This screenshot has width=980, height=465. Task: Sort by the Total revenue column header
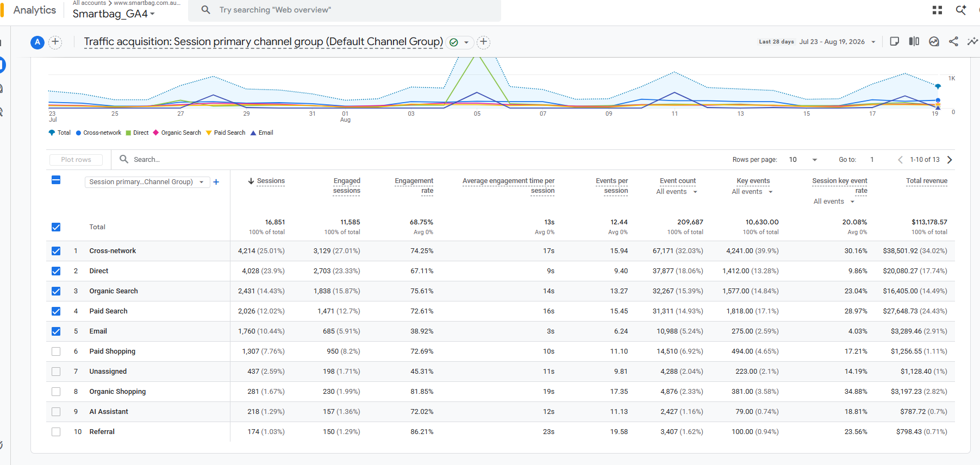click(x=927, y=181)
